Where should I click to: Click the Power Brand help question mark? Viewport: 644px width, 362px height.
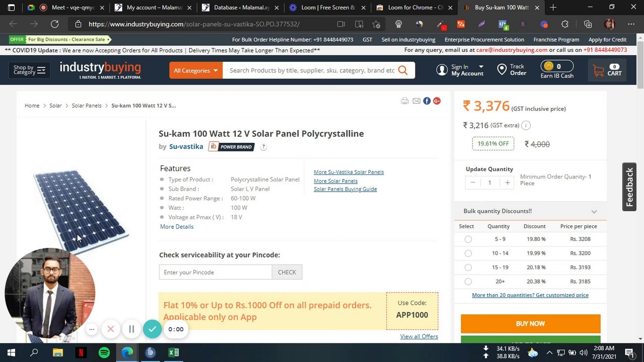point(263,147)
